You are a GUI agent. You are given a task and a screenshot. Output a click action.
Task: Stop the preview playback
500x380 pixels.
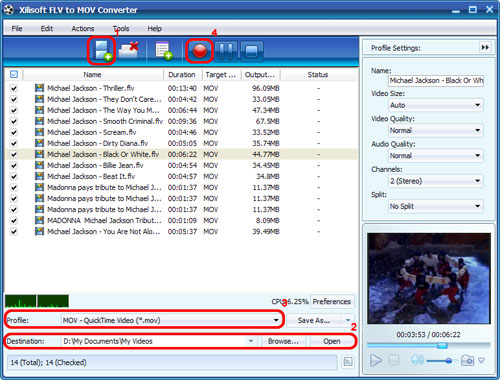pyautogui.click(x=394, y=360)
